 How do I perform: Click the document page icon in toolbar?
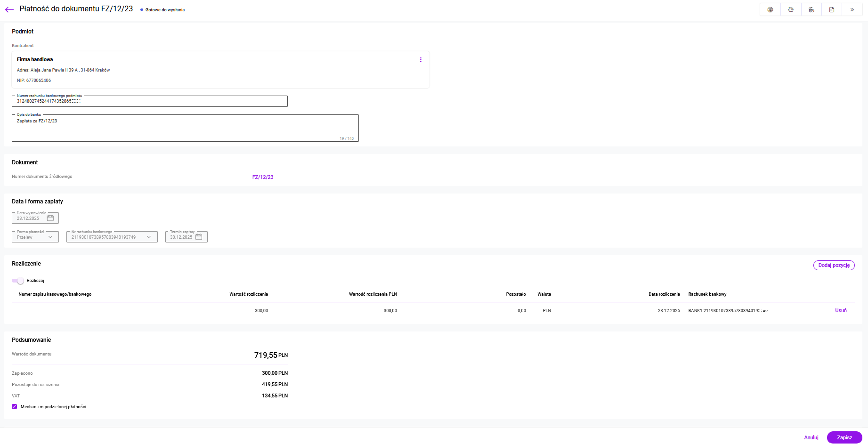click(x=832, y=9)
